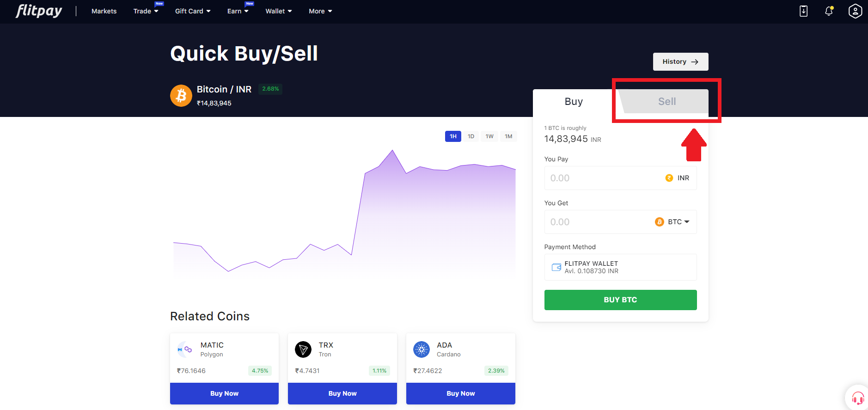Open transaction History

pos(680,61)
